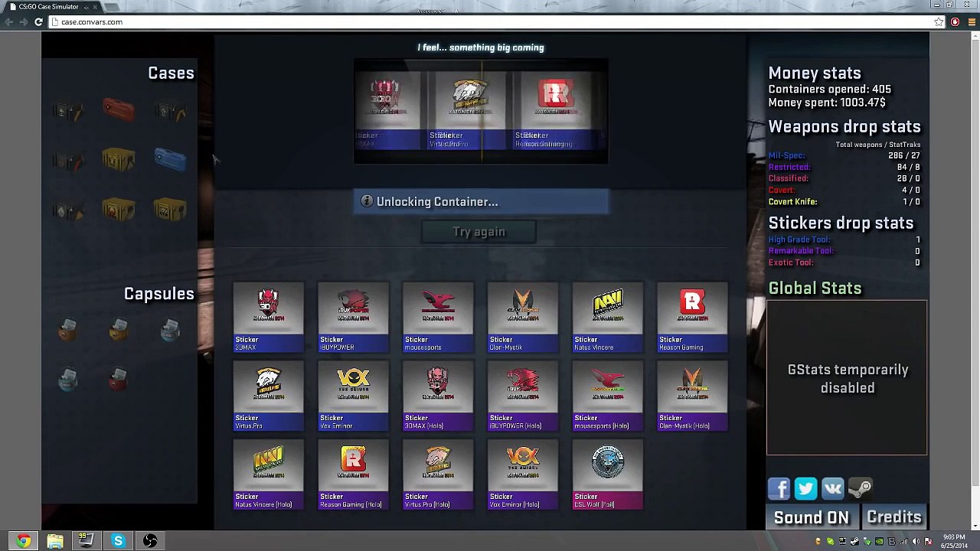
Task: Open the blue weapon case
Action: point(170,159)
